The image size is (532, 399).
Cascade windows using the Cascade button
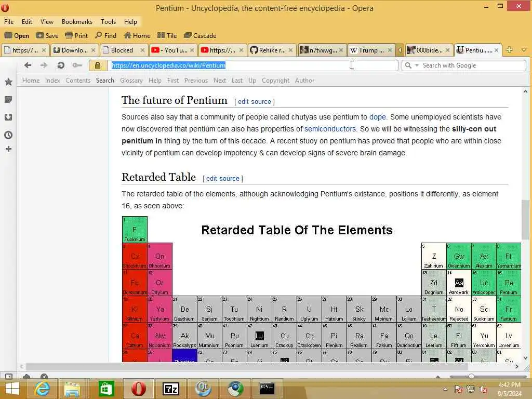200,36
